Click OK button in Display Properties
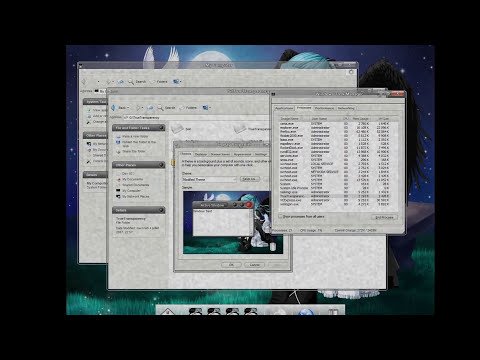Viewport: 480px width, 360px height. [x=231, y=265]
